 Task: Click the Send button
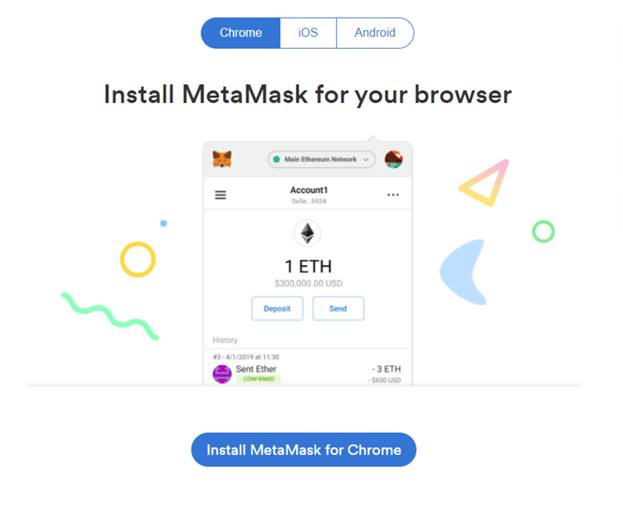(338, 308)
